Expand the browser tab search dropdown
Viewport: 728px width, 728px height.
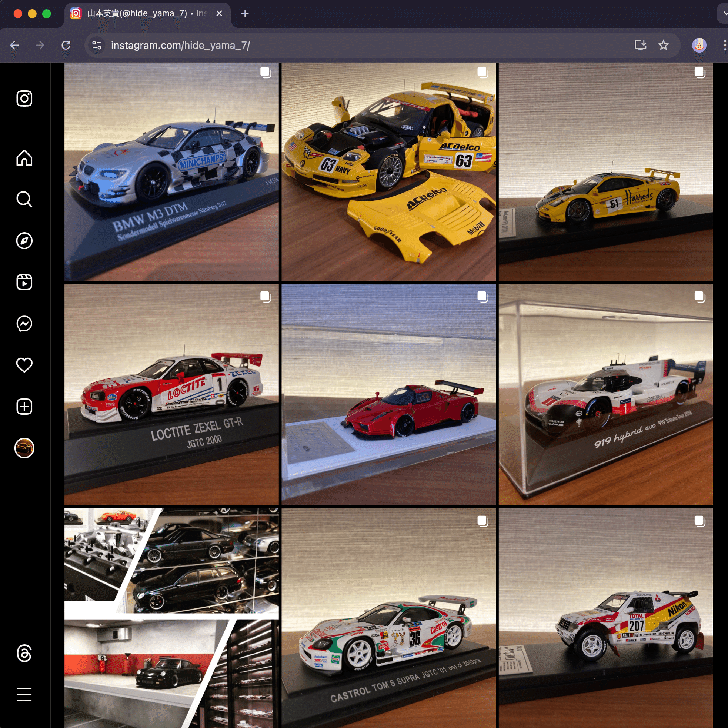coord(724,14)
